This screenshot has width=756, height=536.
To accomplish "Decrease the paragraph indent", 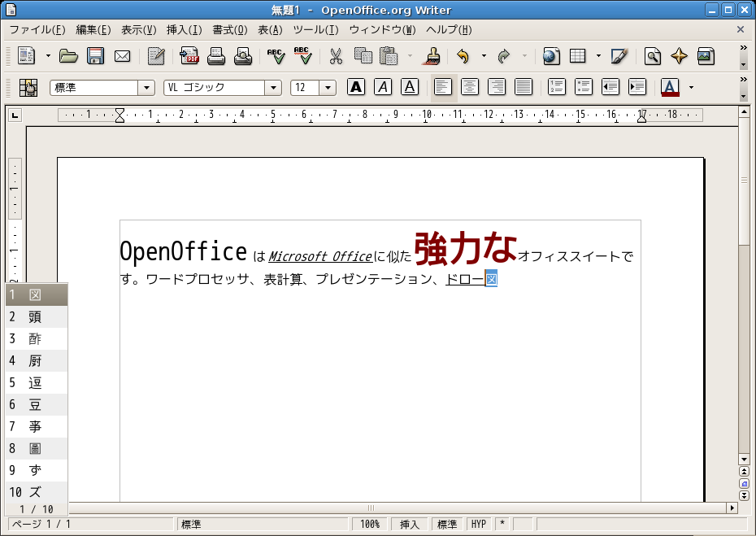I will pyautogui.click(x=610, y=87).
